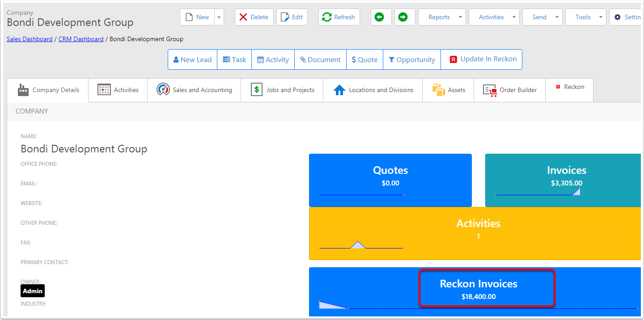Open the Locations and Divisions tab
Viewport: 644px width, 320px height.
tap(373, 90)
